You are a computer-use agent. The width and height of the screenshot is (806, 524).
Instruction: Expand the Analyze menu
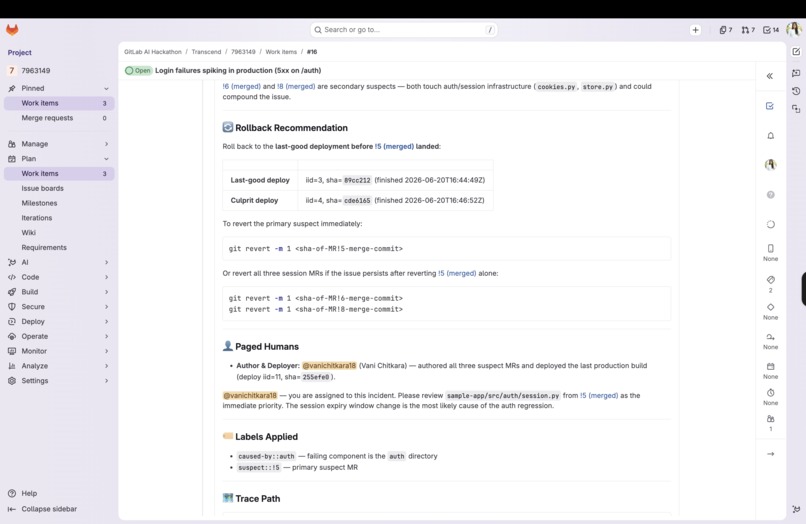pyautogui.click(x=59, y=366)
